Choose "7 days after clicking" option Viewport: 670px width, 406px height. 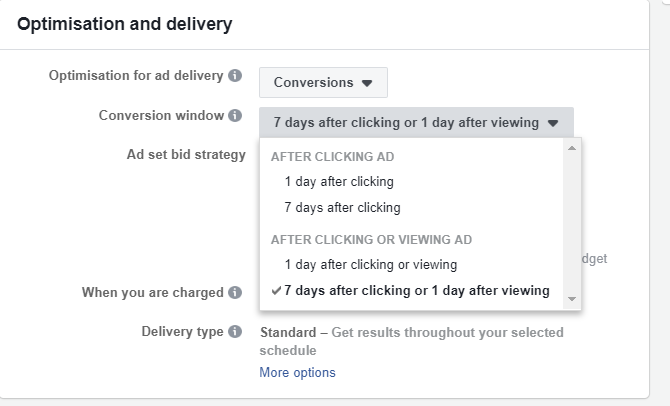pos(342,208)
